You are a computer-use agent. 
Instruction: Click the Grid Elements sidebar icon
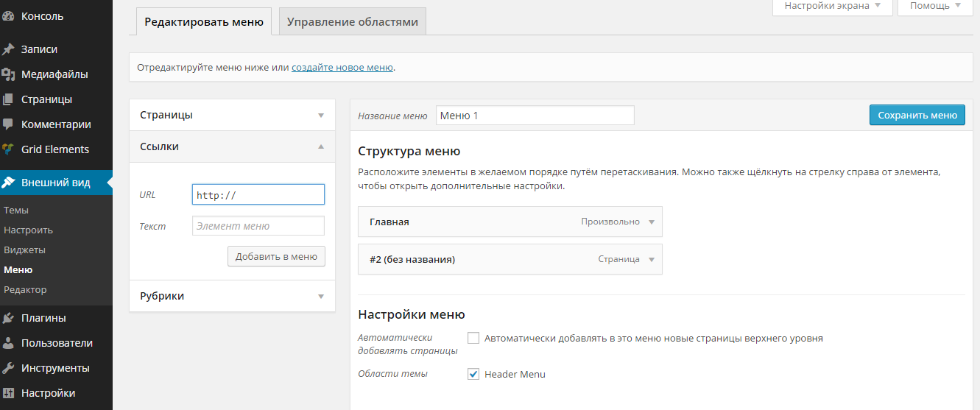(x=9, y=149)
